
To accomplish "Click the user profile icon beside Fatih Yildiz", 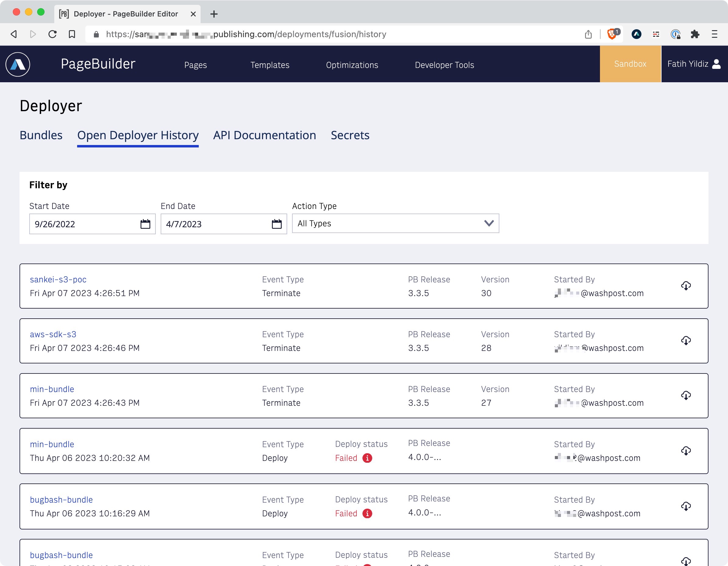I will (716, 64).
